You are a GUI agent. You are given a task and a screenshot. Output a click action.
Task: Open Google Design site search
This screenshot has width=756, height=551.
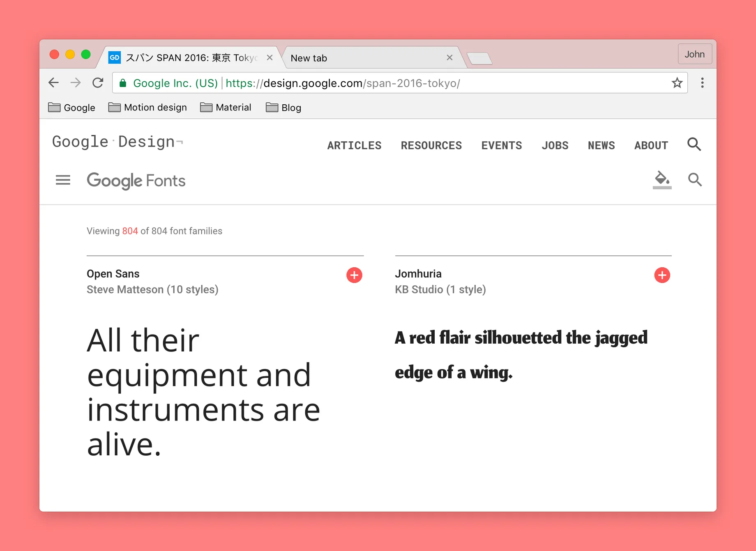tap(694, 144)
